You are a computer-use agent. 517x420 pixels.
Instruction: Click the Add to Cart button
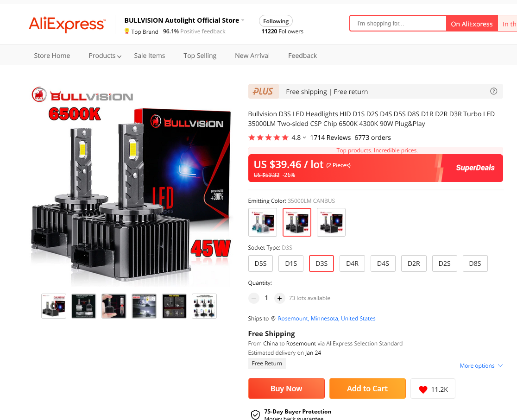367,389
